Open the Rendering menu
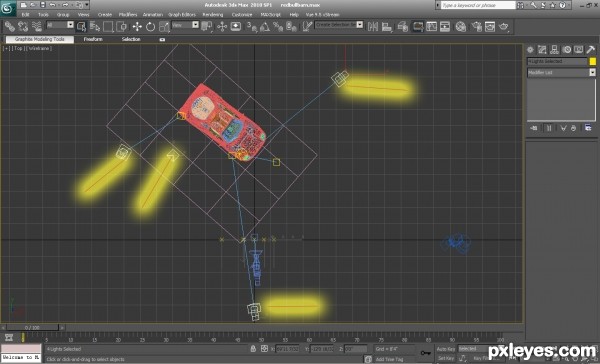This screenshot has height=364, width=600. 213,15
